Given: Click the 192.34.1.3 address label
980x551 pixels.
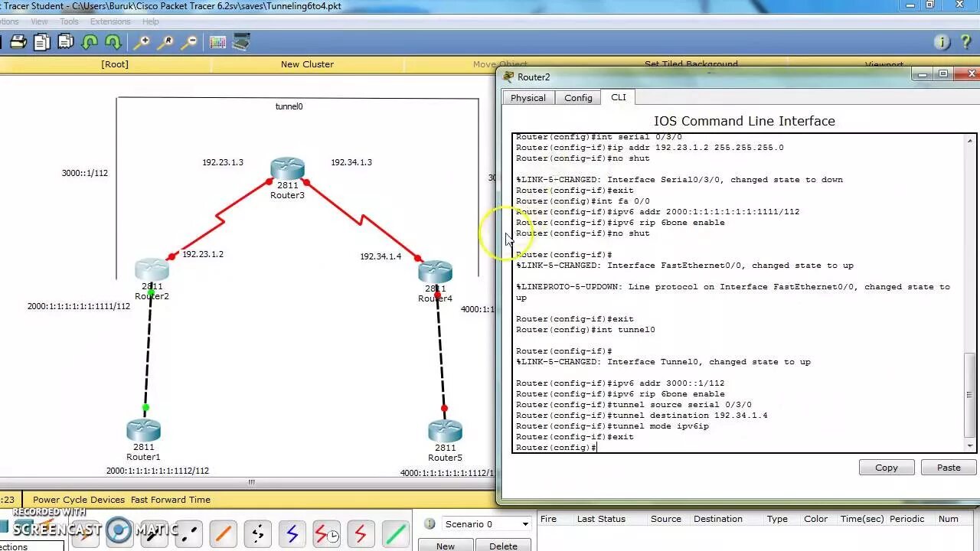Looking at the screenshot, I should pyautogui.click(x=351, y=162).
